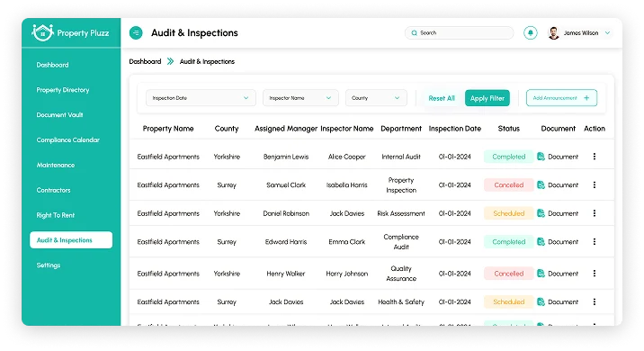Open Right To Rent in sidebar
Image resolution: width=644 pixels, height=351 pixels.
[56, 215]
